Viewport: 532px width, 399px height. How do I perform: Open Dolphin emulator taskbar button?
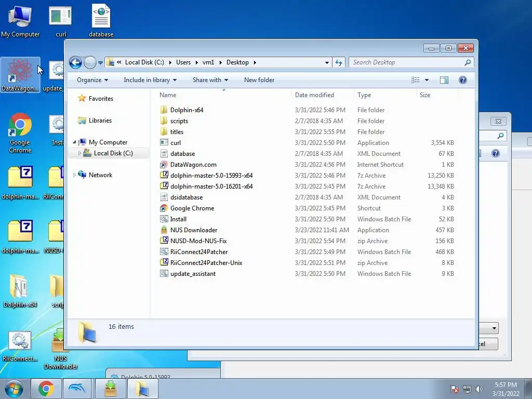77,389
